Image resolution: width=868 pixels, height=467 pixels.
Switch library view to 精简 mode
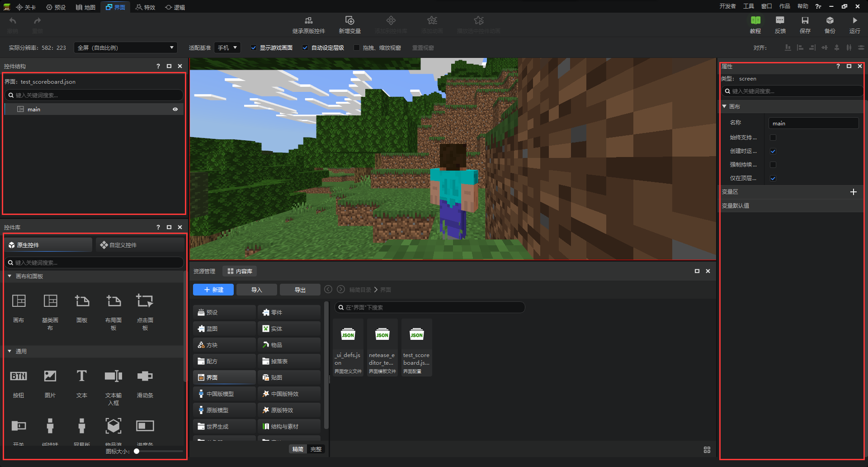297,449
